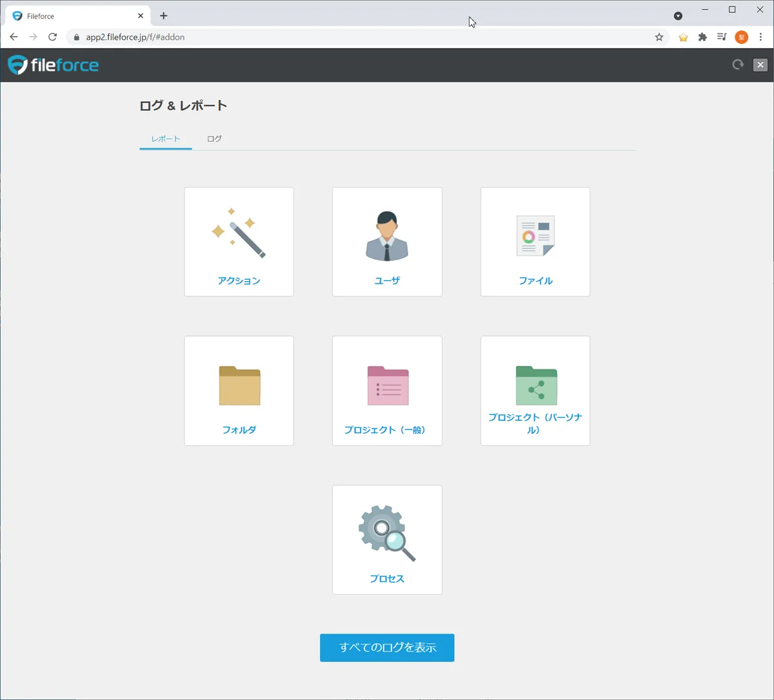Viewport: 774px width, 700px height.
Task: Open the ユーザ report tile
Action: coord(387,242)
